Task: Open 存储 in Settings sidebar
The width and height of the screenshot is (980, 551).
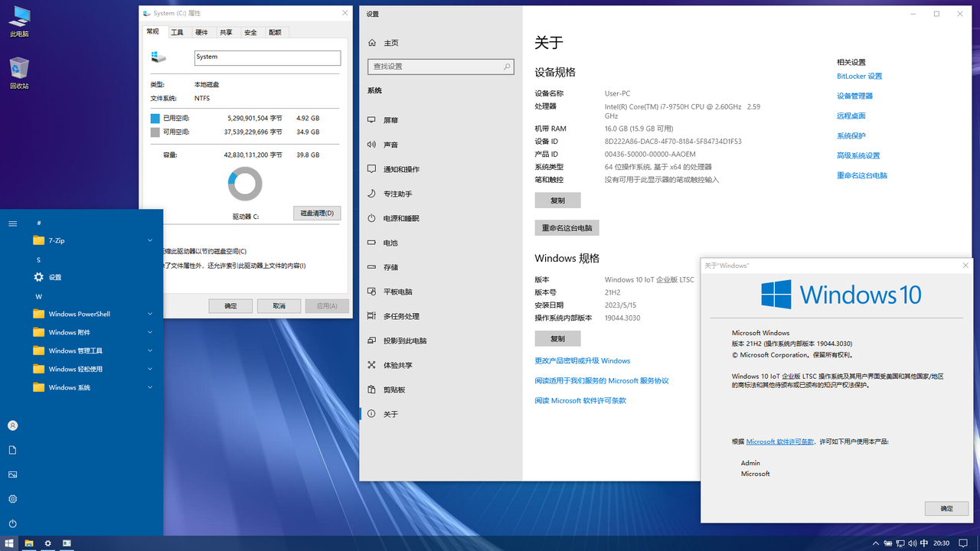Action: [x=441, y=267]
